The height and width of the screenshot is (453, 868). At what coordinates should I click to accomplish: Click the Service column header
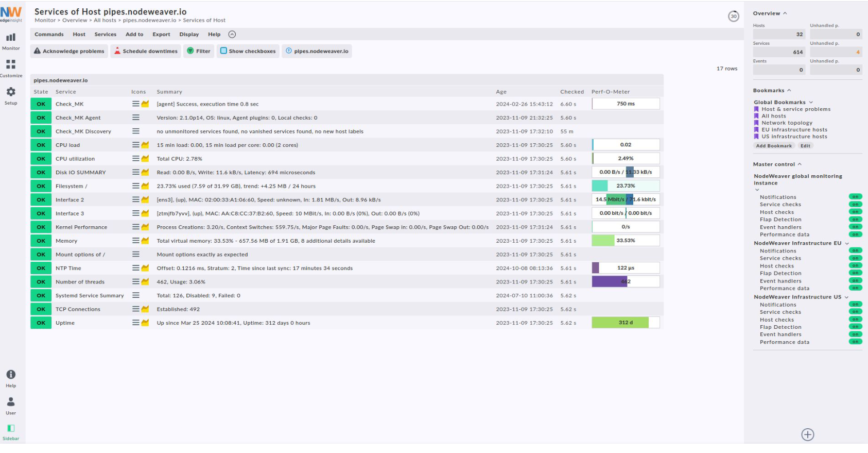point(66,92)
